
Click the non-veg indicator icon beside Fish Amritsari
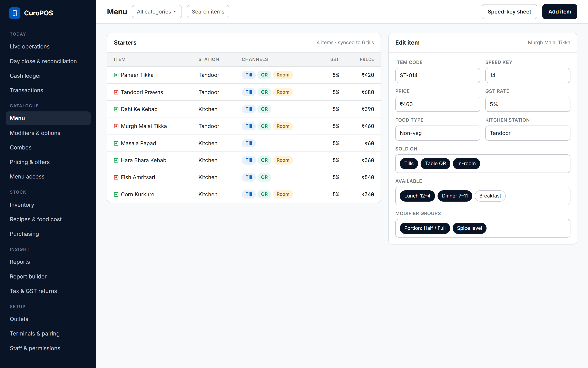coord(116,177)
